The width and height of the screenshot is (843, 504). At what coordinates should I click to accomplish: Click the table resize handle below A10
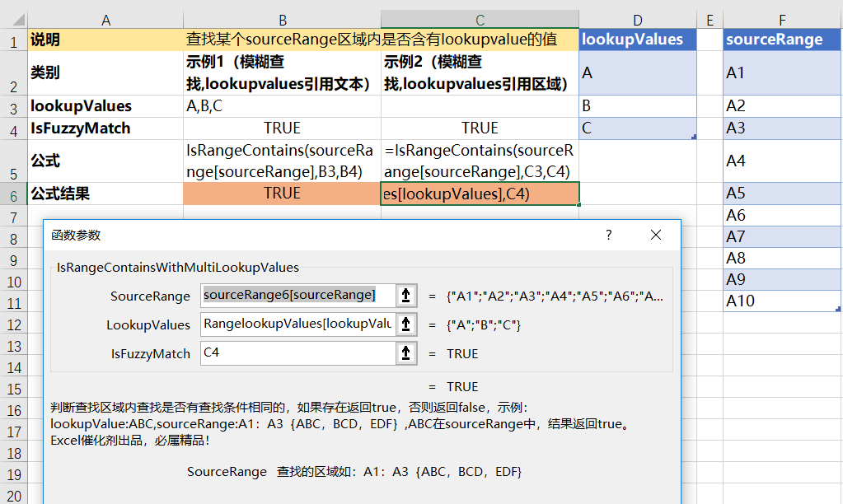(x=838, y=309)
